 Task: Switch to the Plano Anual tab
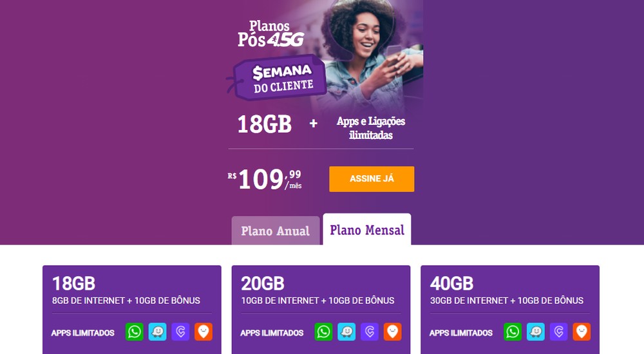tap(276, 230)
